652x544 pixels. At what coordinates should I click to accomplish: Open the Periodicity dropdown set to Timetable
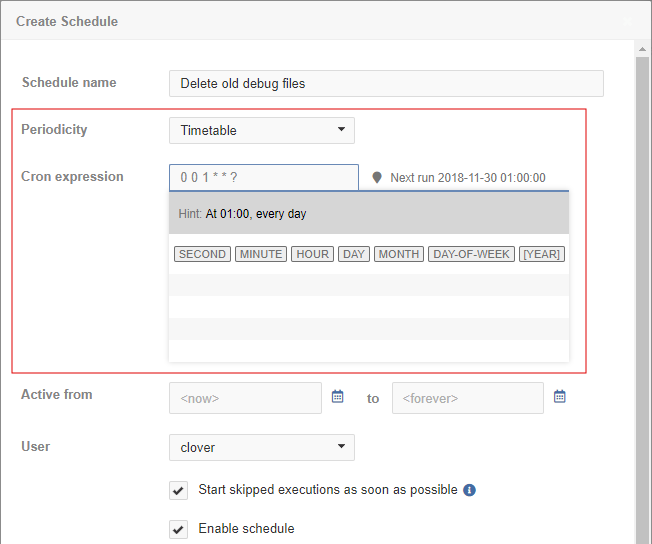pos(261,130)
